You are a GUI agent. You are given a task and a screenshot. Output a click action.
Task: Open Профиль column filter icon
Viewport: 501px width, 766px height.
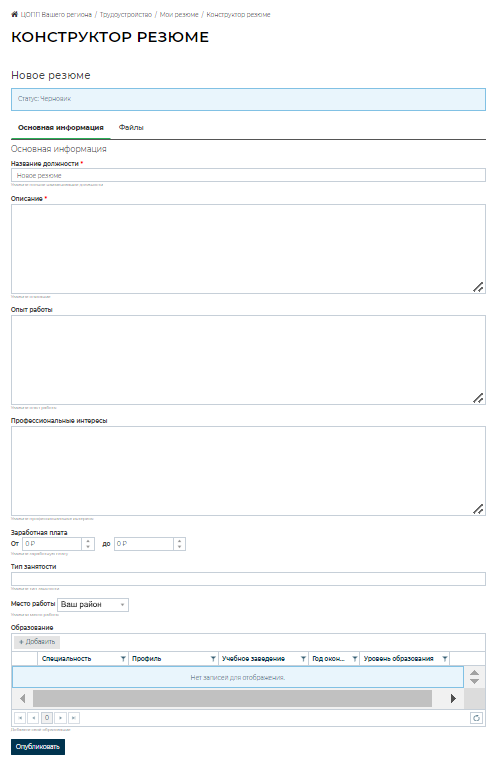[x=213, y=659]
